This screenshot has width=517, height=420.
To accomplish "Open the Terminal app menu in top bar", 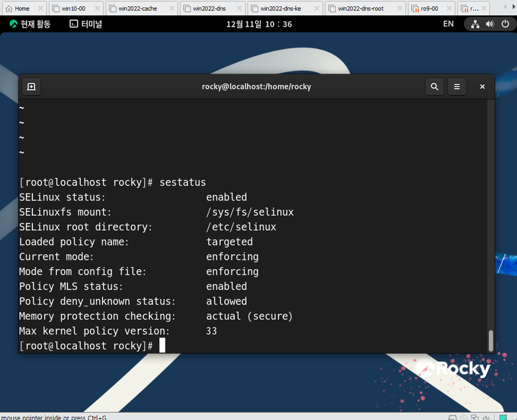I will click(86, 24).
